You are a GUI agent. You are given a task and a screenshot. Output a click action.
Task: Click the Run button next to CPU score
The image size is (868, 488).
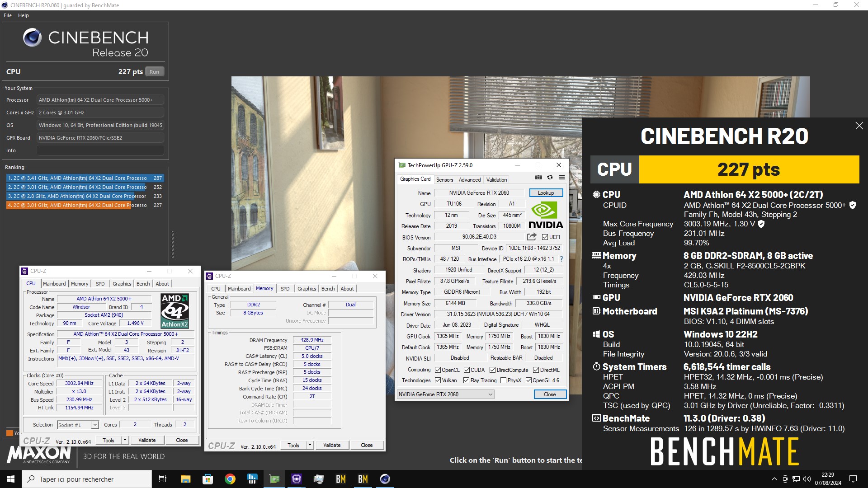click(x=154, y=72)
